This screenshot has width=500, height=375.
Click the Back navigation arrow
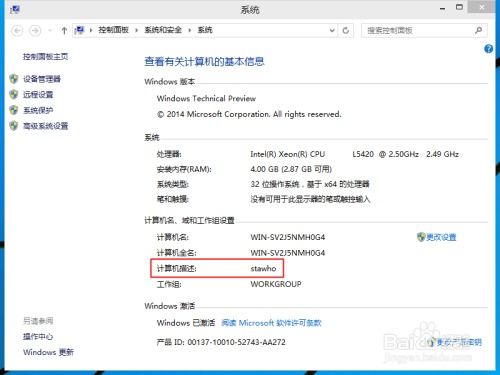coord(17,31)
